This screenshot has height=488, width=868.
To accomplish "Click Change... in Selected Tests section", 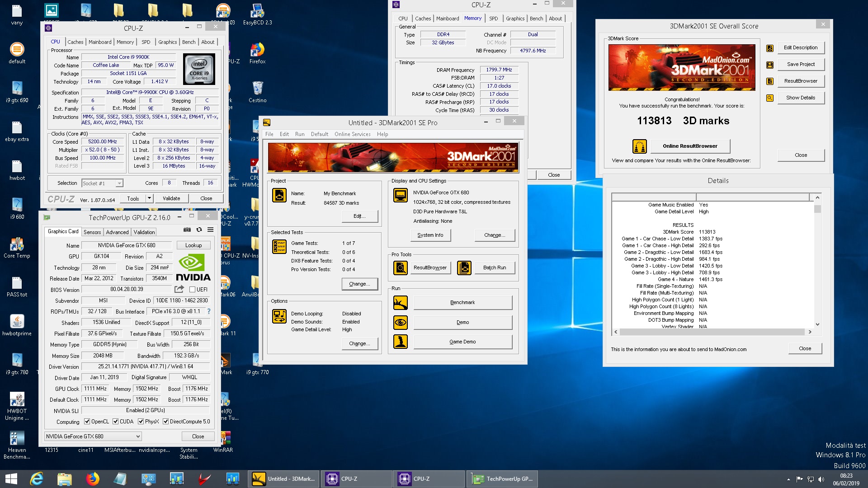I will (359, 284).
